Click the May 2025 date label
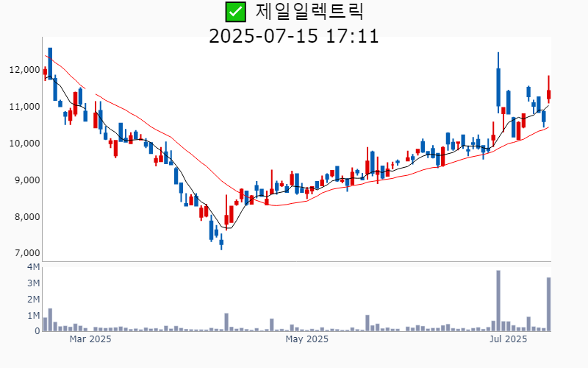 click(x=306, y=339)
